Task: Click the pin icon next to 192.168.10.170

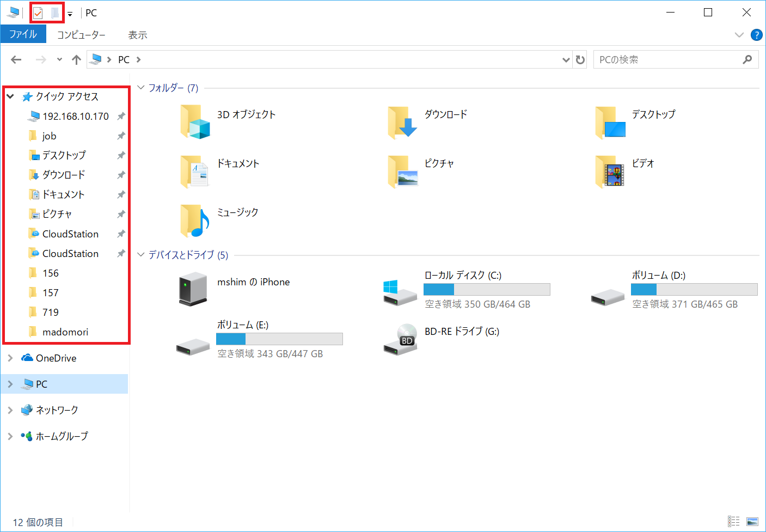Action: [x=121, y=116]
